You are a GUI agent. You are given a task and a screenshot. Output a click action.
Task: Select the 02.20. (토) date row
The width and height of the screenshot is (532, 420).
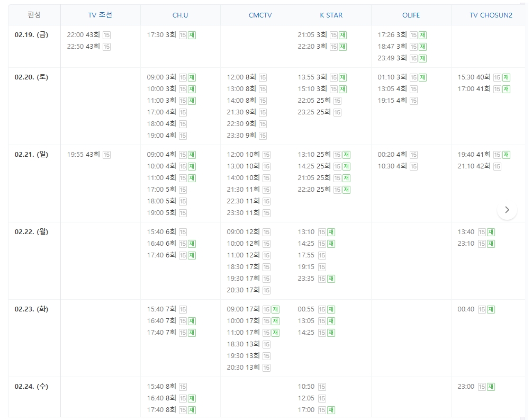click(31, 77)
